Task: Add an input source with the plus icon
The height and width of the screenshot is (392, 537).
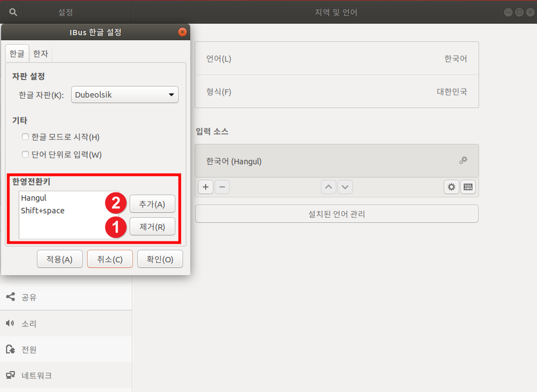Action: click(x=205, y=187)
